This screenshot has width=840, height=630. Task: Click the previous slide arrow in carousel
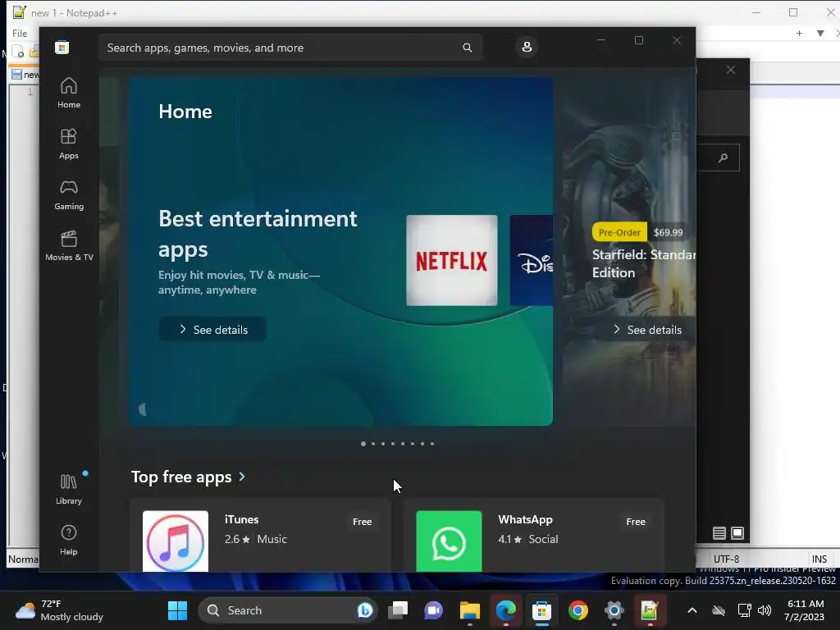coord(143,410)
